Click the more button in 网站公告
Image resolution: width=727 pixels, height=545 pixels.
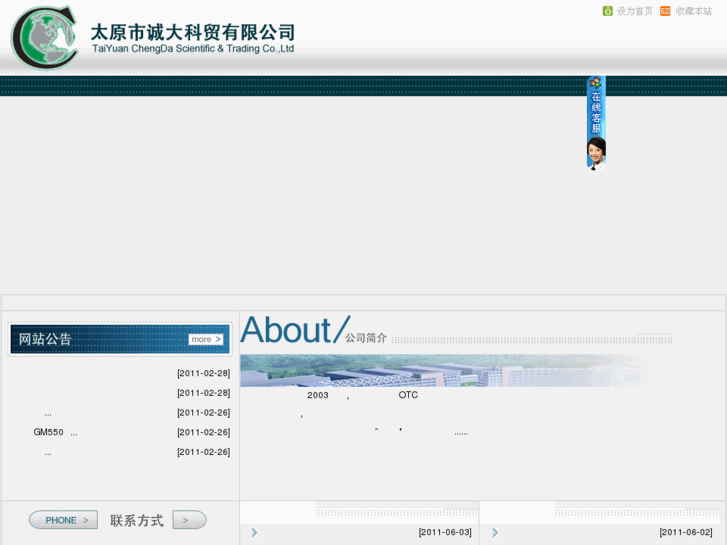tap(206, 340)
